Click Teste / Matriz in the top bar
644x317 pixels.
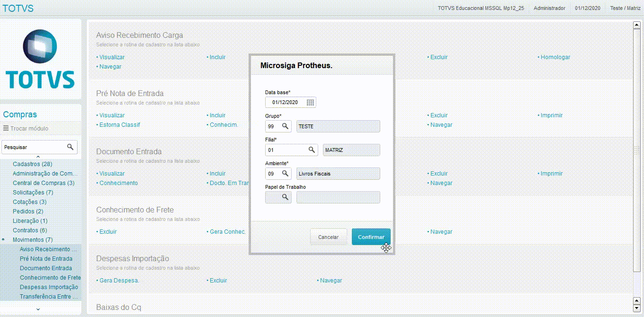tap(625, 8)
